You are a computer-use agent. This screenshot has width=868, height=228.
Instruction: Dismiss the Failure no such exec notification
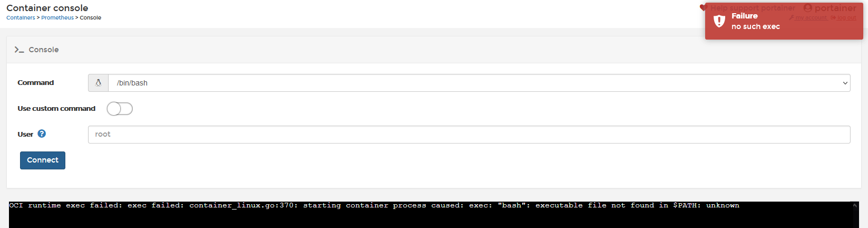click(x=784, y=21)
